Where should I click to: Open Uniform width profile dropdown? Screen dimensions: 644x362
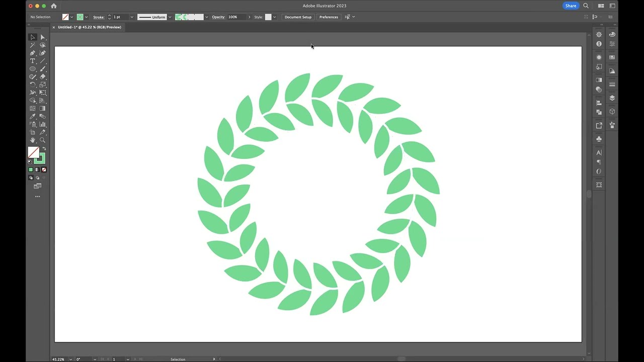pos(170,17)
